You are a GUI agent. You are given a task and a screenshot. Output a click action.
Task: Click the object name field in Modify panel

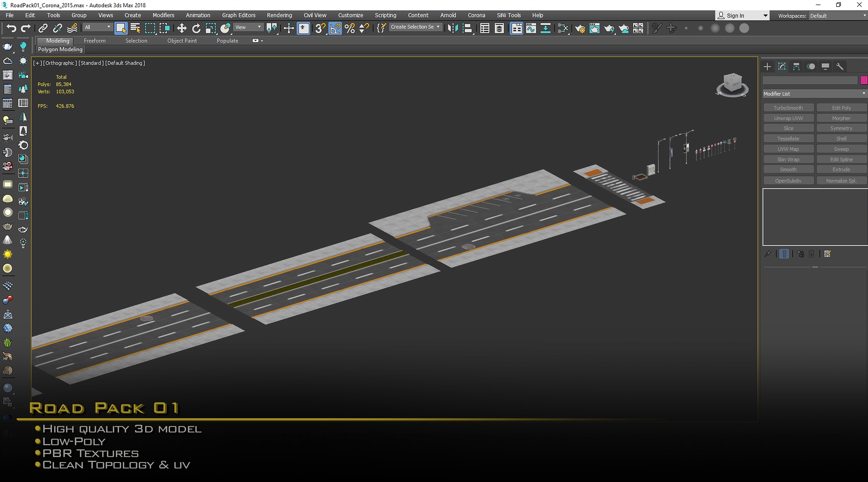click(x=810, y=80)
